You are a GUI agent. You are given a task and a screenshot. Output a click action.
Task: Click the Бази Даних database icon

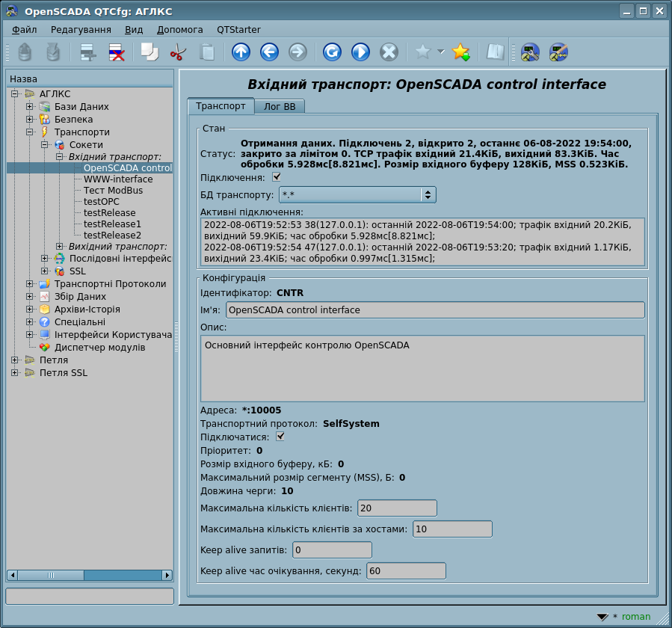point(45,106)
